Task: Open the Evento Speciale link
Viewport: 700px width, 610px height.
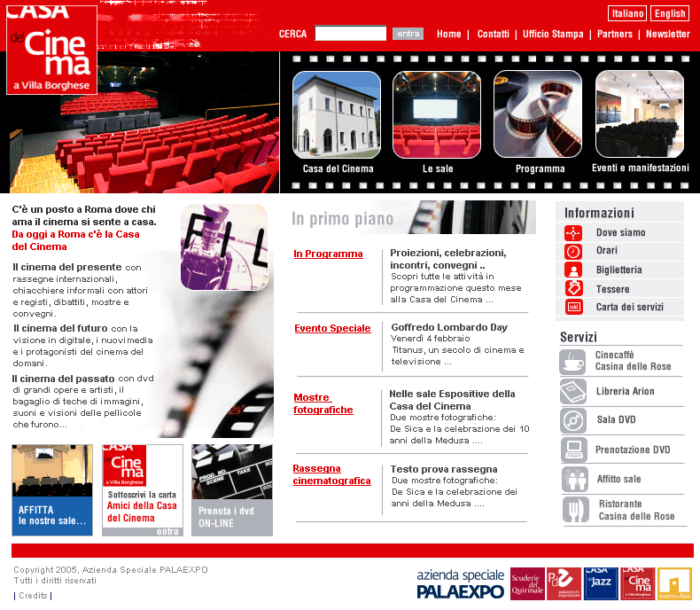Action: [332, 328]
